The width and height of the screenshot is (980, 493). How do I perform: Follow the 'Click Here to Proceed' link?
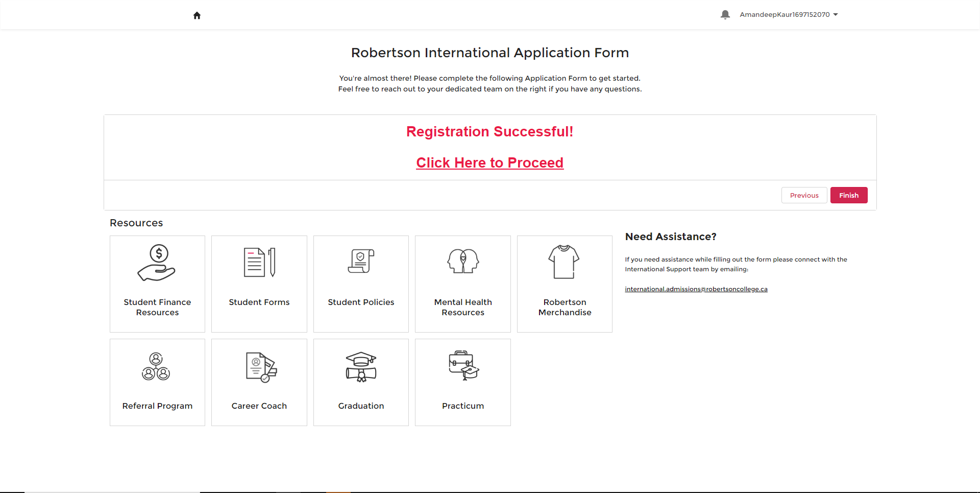[489, 162]
